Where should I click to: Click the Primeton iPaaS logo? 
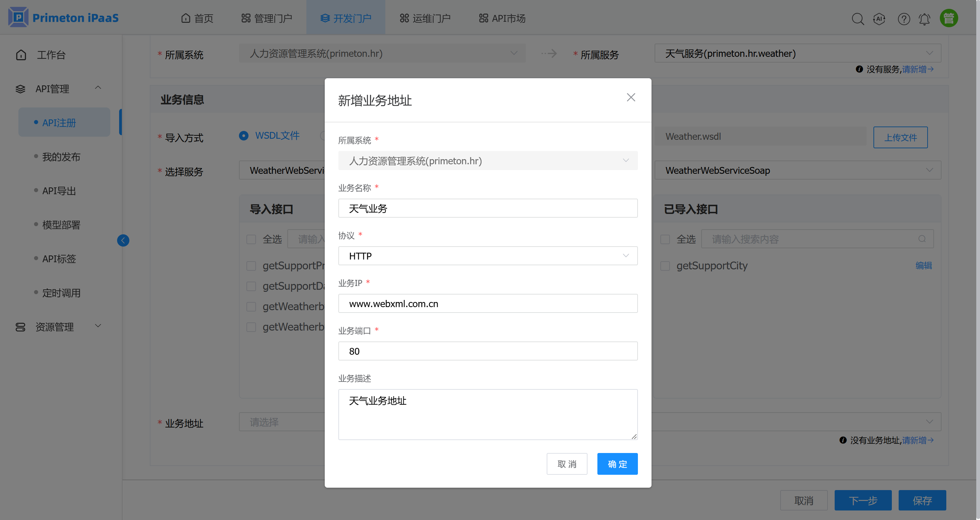click(x=64, y=17)
